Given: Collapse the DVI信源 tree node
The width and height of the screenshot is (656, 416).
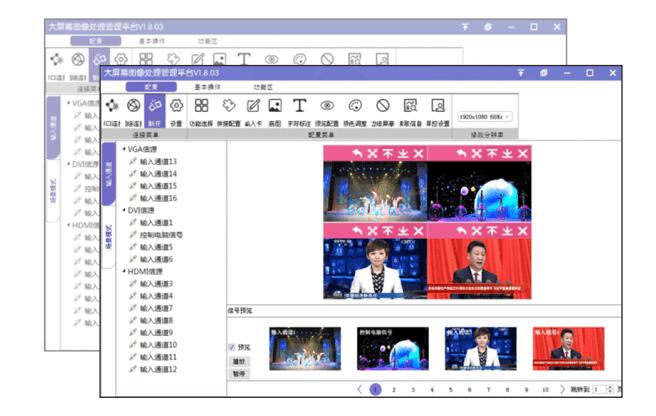Looking at the screenshot, I should pos(125,210).
